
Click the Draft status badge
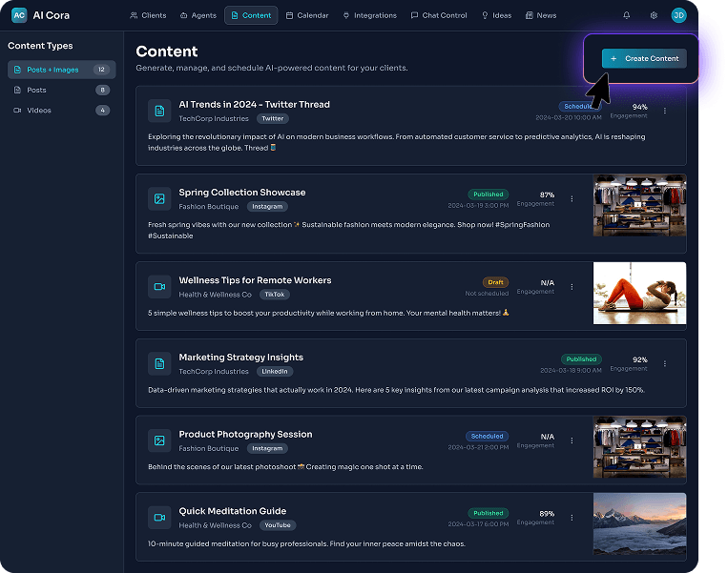[495, 282]
